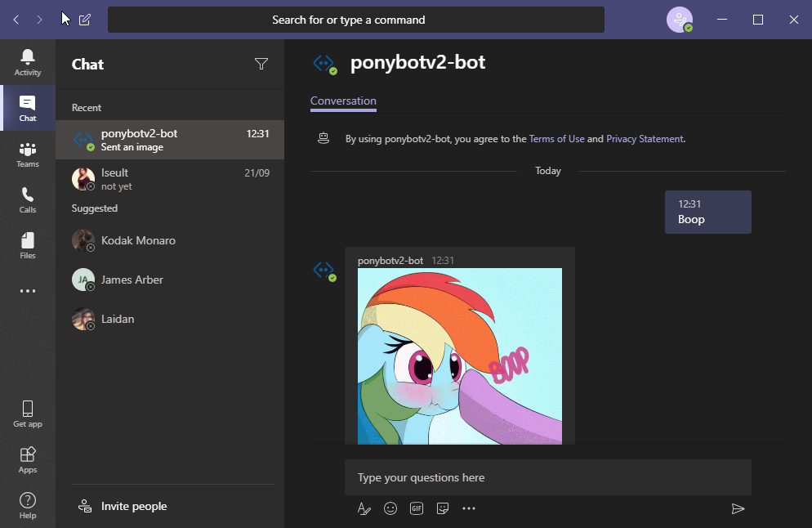The image size is (812, 528).
Task: Click the 12:31 time on the ponybotv2-bot chat
Action: click(x=258, y=134)
